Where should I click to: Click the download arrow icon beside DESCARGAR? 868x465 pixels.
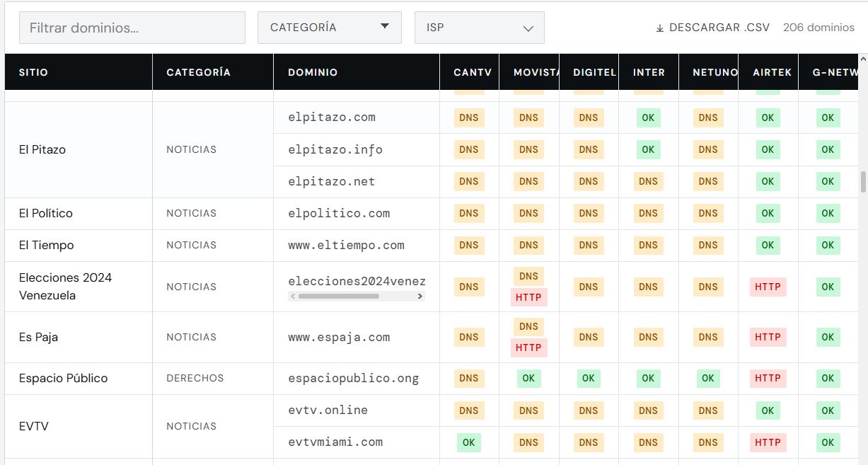[x=660, y=28]
